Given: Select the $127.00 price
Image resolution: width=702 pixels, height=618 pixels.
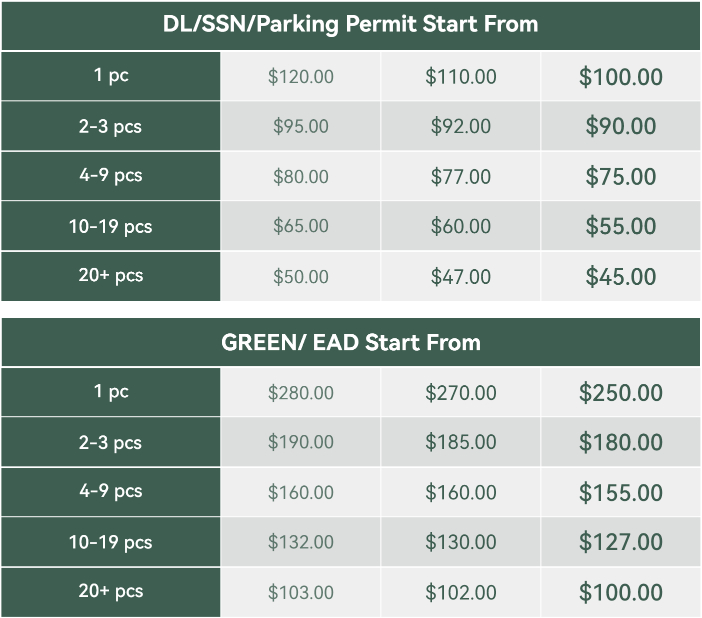Looking at the screenshot, I should (x=621, y=542).
